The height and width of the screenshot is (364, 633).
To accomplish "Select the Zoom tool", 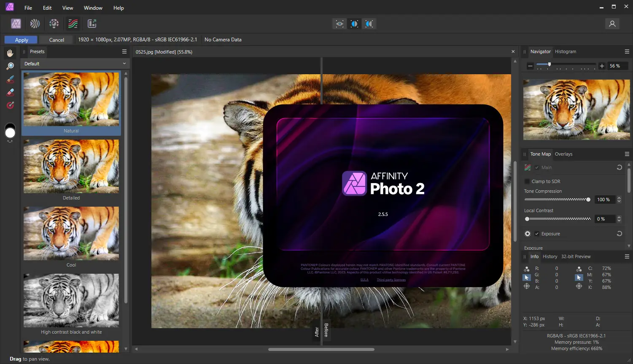I will 10,66.
